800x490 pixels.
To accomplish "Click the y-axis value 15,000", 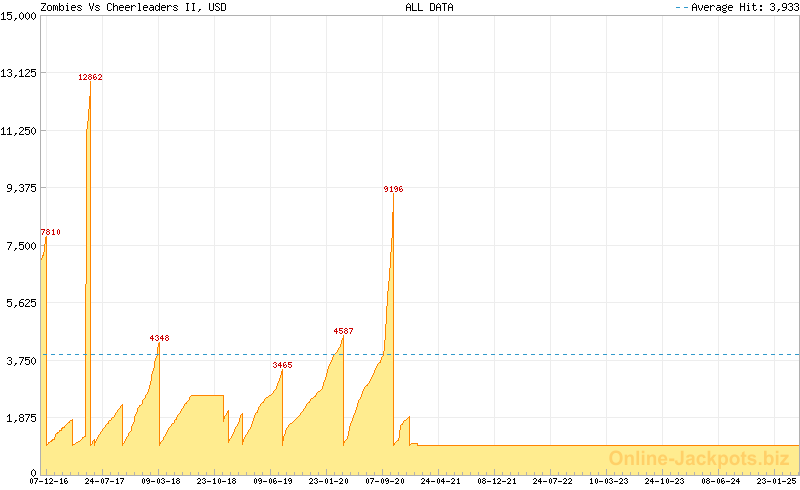I will [18, 16].
